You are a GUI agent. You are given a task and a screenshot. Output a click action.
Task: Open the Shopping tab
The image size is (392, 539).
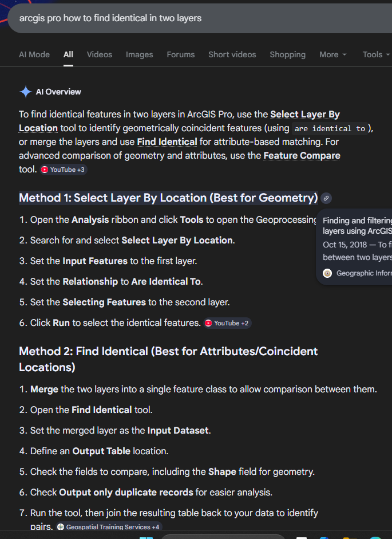[288, 54]
